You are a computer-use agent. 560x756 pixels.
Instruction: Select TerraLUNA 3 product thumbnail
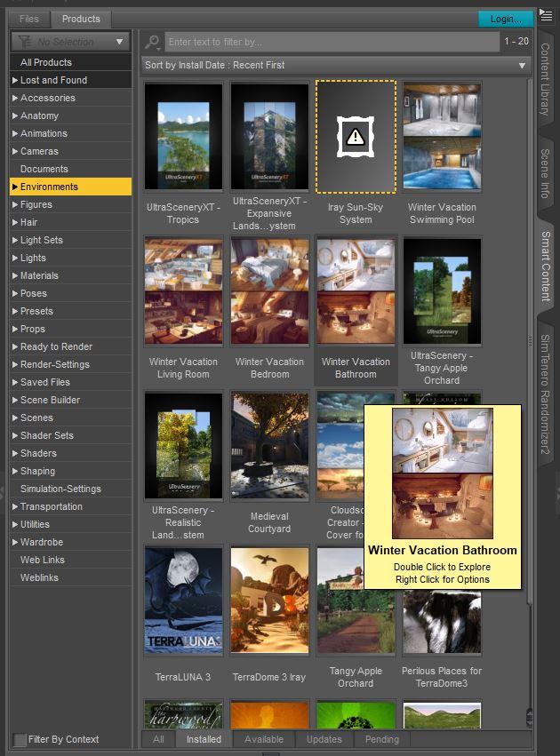183,601
